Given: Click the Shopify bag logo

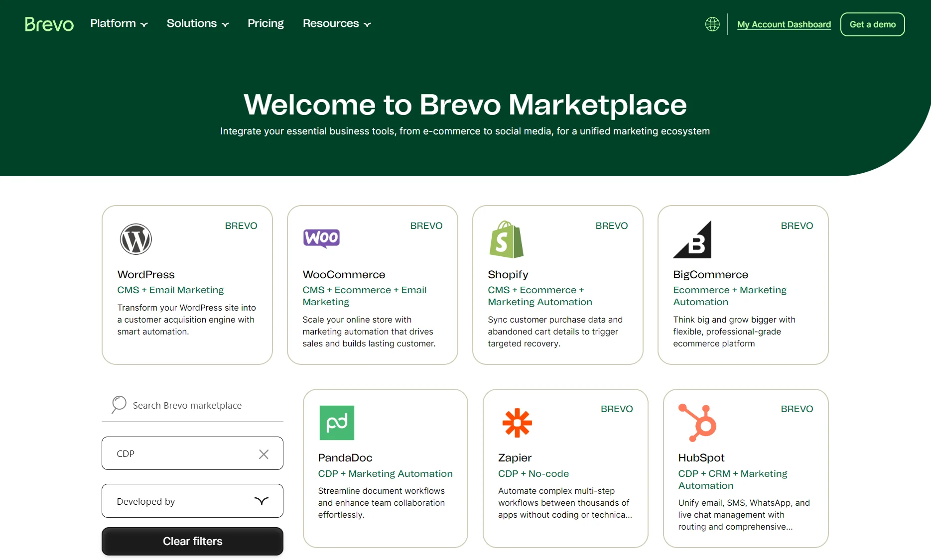Looking at the screenshot, I should [506, 239].
